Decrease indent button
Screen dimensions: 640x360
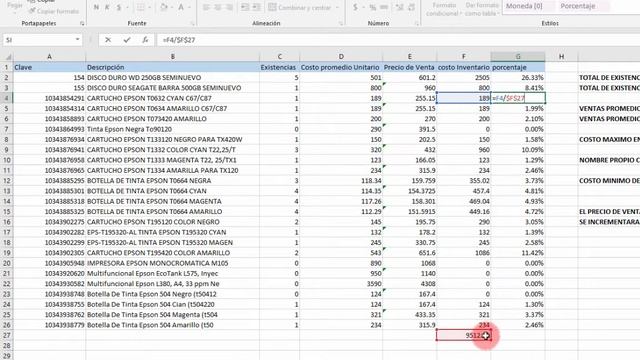point(245,7)
